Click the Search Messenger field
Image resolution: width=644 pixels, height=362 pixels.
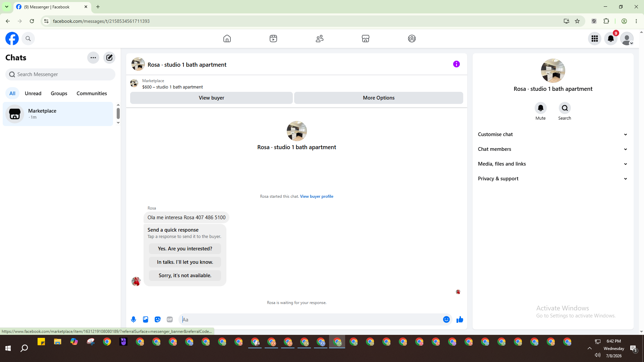[x=60, y=74]
